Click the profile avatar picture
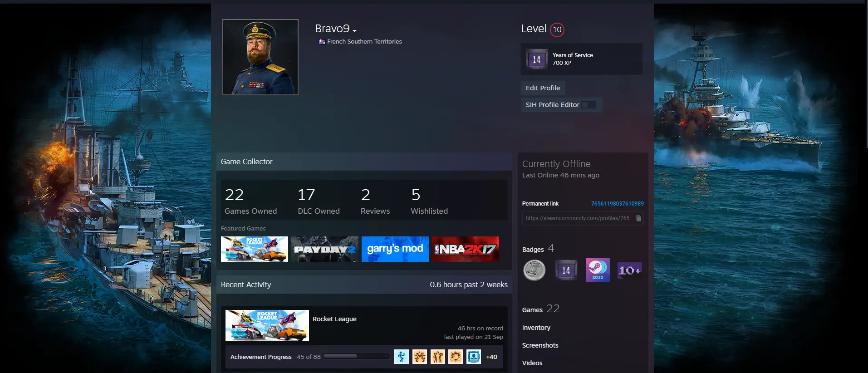868x373 pixels. [260, 57]
